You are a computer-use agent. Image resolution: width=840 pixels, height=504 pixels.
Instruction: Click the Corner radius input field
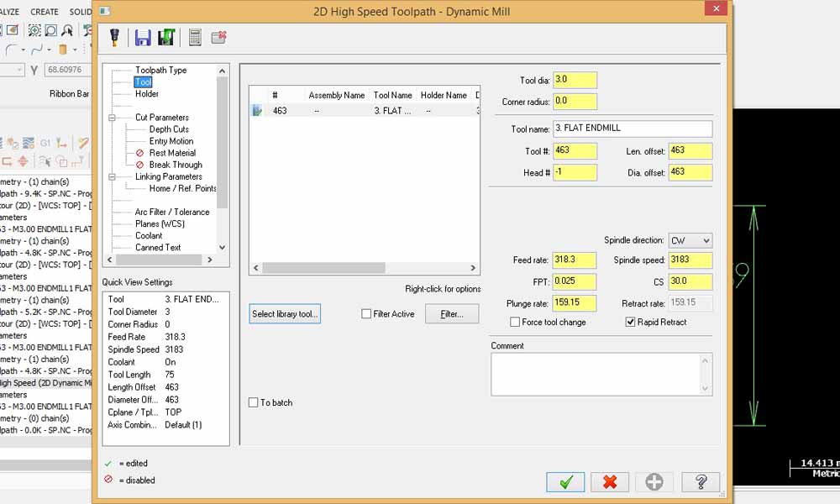click(575, 102)
